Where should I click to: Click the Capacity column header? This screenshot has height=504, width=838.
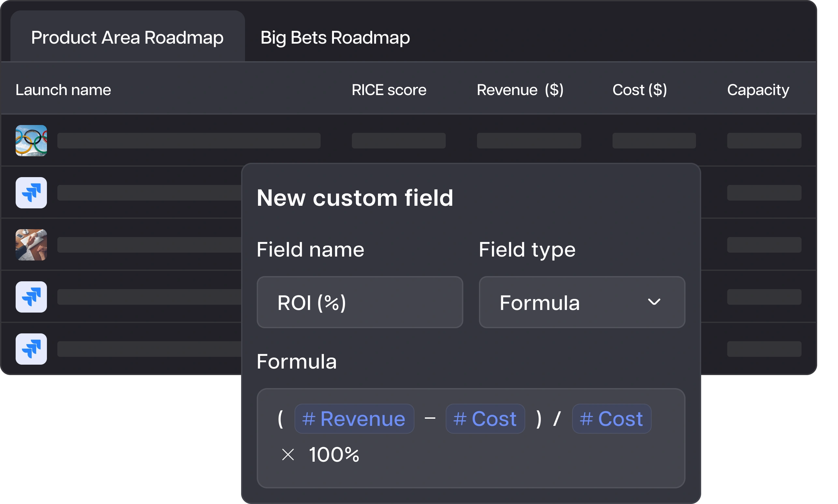coord(758,90)
